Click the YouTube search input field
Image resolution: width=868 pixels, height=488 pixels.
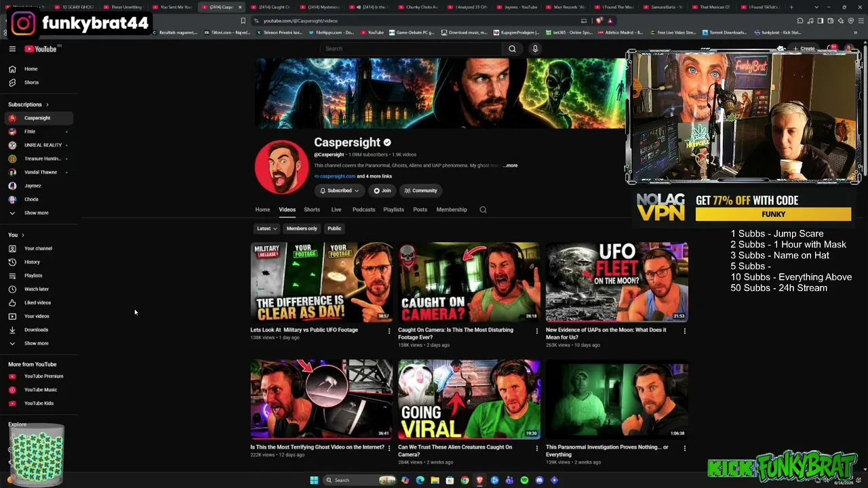(411, 49)
